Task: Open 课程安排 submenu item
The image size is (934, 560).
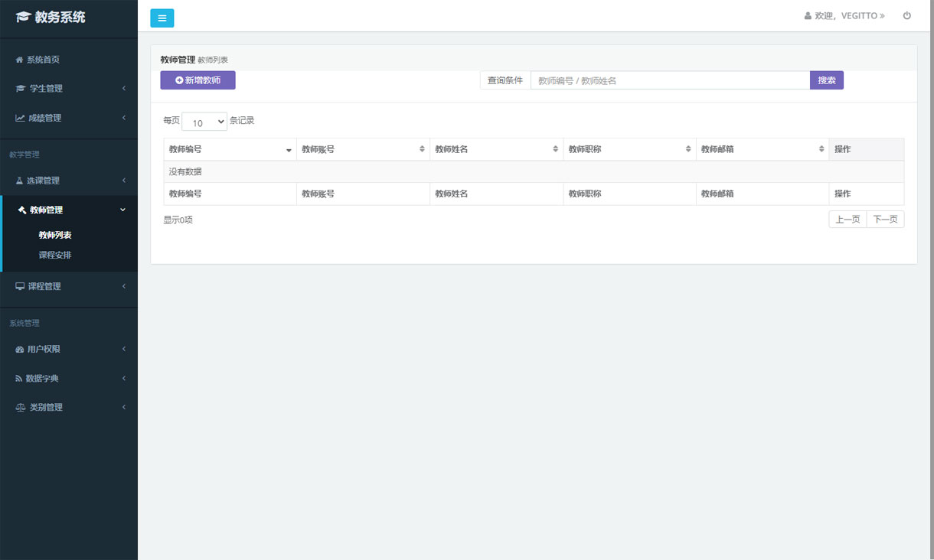Action: point(55,255)
